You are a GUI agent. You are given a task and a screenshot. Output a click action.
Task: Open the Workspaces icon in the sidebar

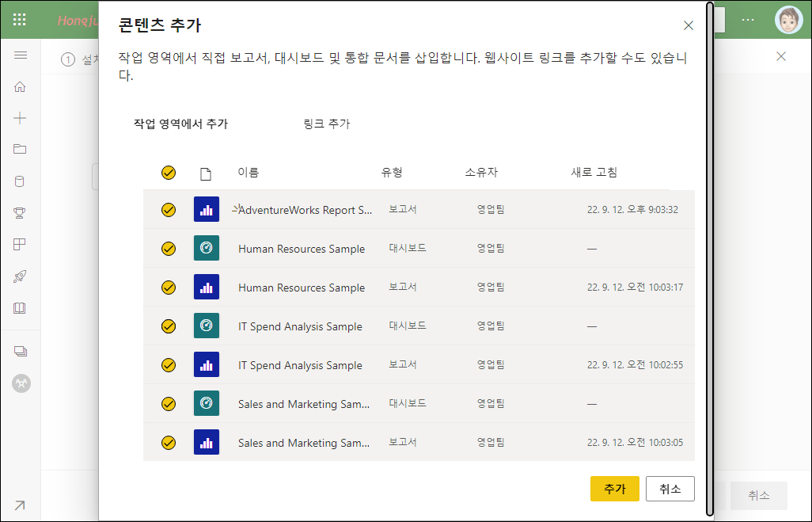[21, 351]
